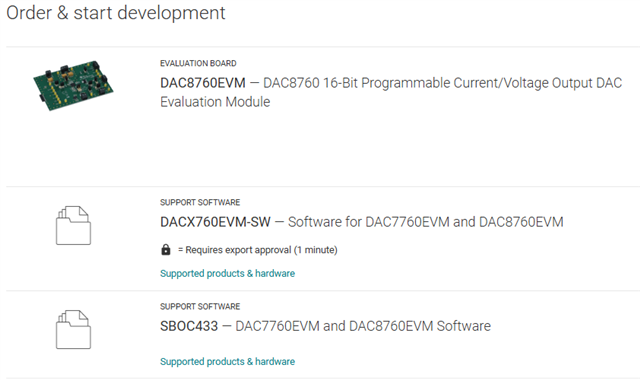Click the "Evaluation Module" text line
This screenshot has height=380, width=640.
click(x=215, y=102)
